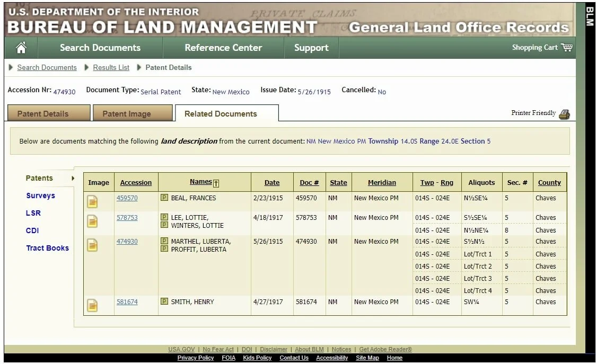596x364 pixels.
Task: Click the sort arrow next to Names
Action: tap(216, 183)
